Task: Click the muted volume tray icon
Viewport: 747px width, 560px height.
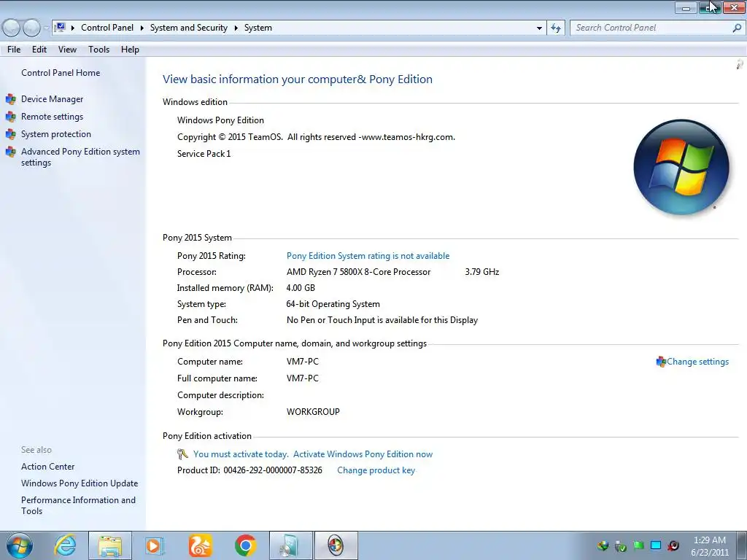Action: [x=673, y=545]
